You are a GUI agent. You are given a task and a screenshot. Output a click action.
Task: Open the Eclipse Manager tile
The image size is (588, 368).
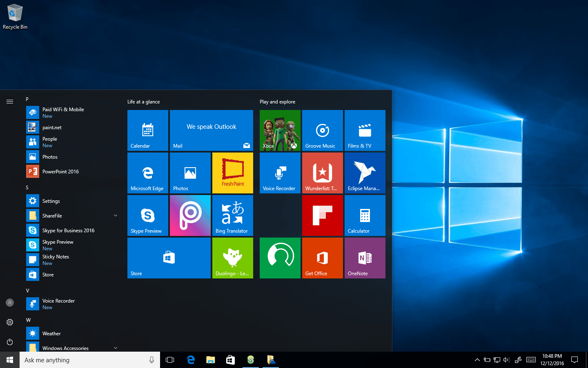pos(365,173)
